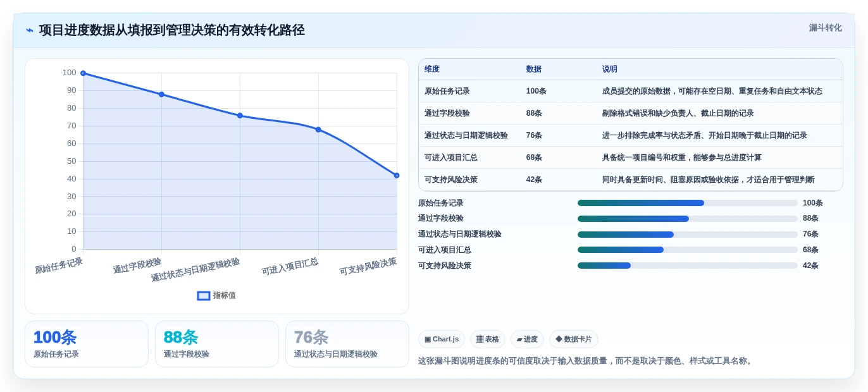This screenshot has width=868, height=392.
Task: Click the chart point at value 76
Action: pyautogui.click(x=240, y=116)
